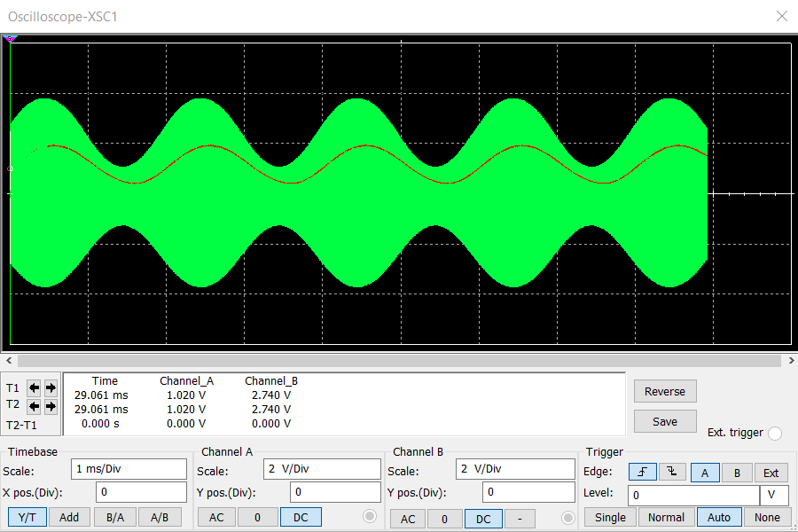Set Channel A coupling to AC
The width and height of the screenshot is (798, 532).
[x=216, y=517]
